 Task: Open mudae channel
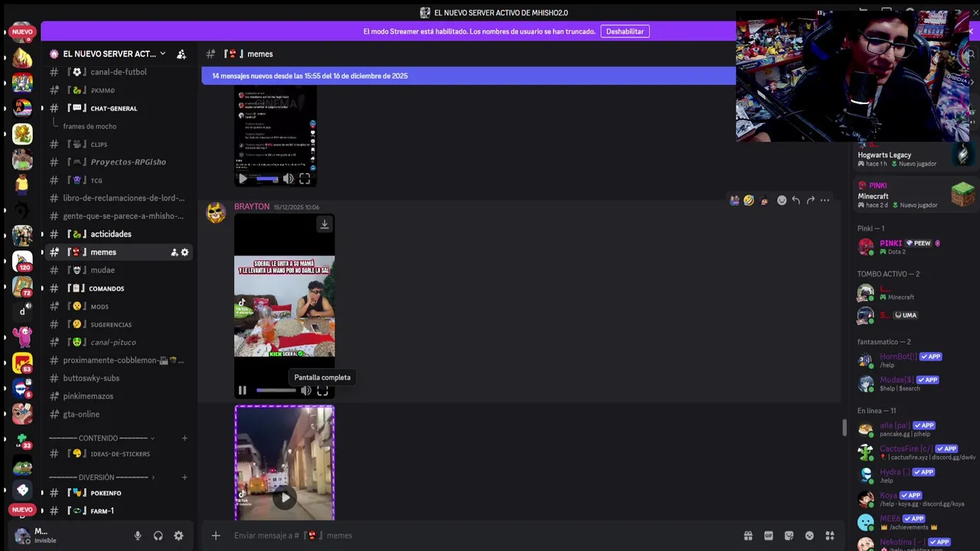coord(117,270)
